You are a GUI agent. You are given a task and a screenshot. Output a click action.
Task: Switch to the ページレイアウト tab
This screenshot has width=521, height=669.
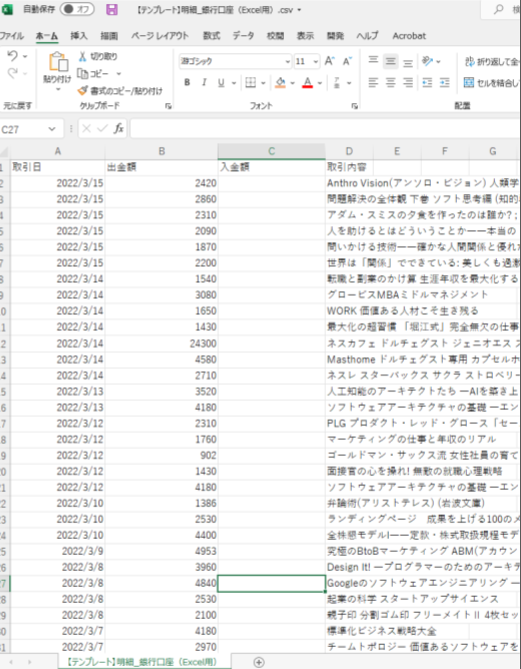(x=160, y=36)
